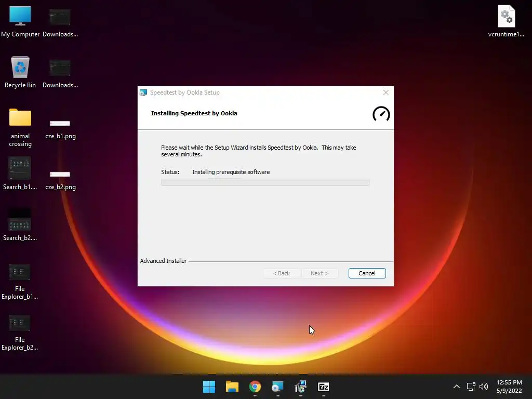
Task: Open 7-Zip from the taskbar
Action: coord(323,387)
